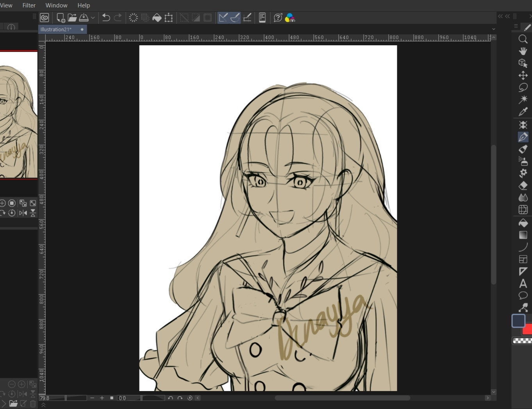
Task: Select the Airbrush tool
Action: click(523, 161)
